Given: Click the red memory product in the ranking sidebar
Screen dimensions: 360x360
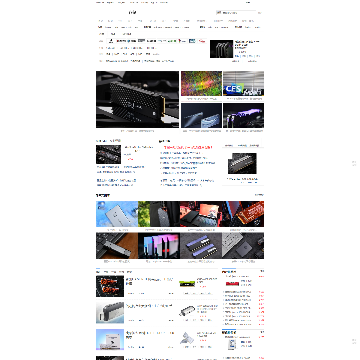Looking at the screenshot, I should (232, 284).
